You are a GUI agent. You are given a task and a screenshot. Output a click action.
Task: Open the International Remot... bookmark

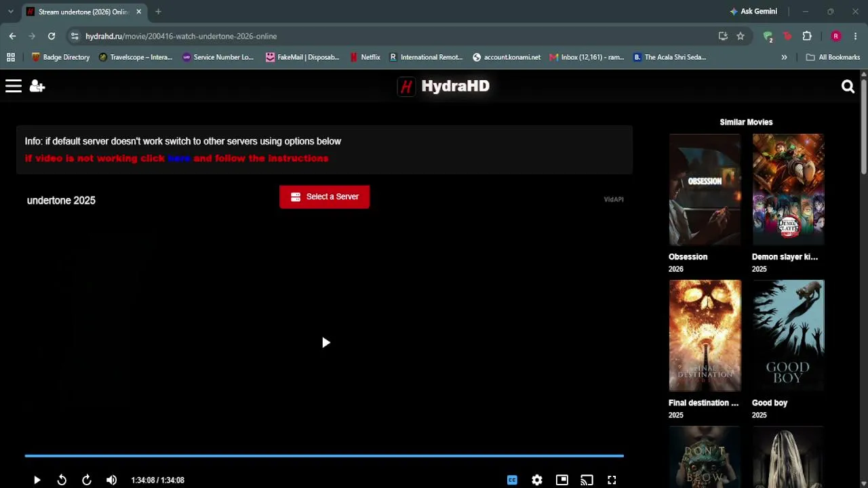tap(426, 57)
